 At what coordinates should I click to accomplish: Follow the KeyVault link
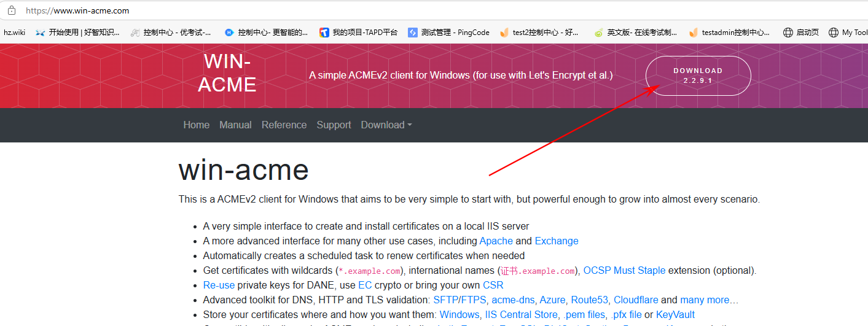click(675, 314)
